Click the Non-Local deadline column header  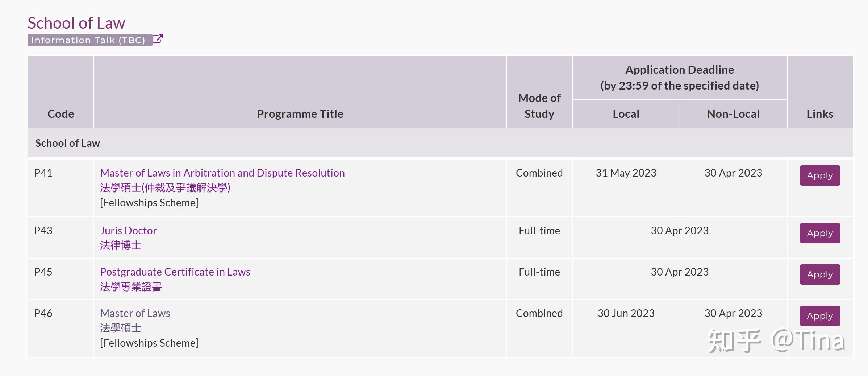733,114
